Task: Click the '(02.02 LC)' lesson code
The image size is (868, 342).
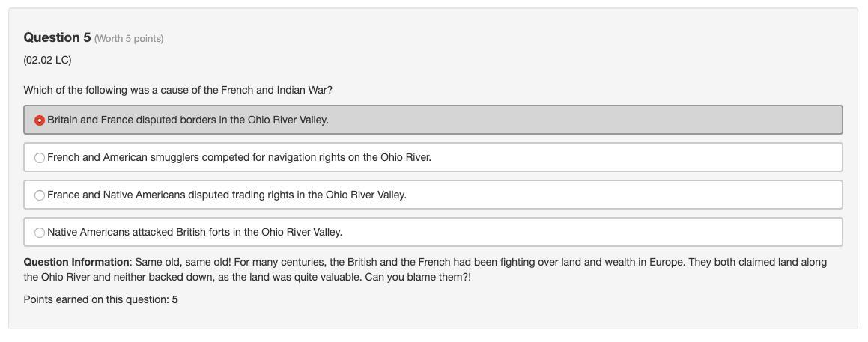Action: (x=47, y=60)
